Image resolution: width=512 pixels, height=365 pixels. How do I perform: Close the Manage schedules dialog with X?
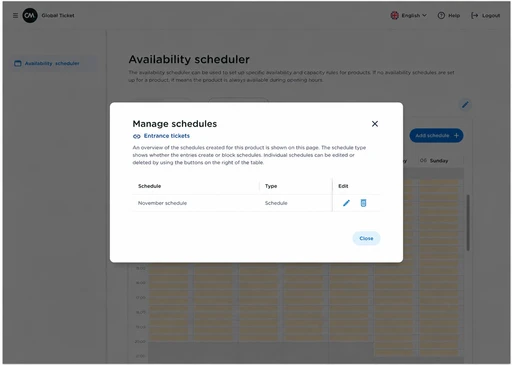375,124
